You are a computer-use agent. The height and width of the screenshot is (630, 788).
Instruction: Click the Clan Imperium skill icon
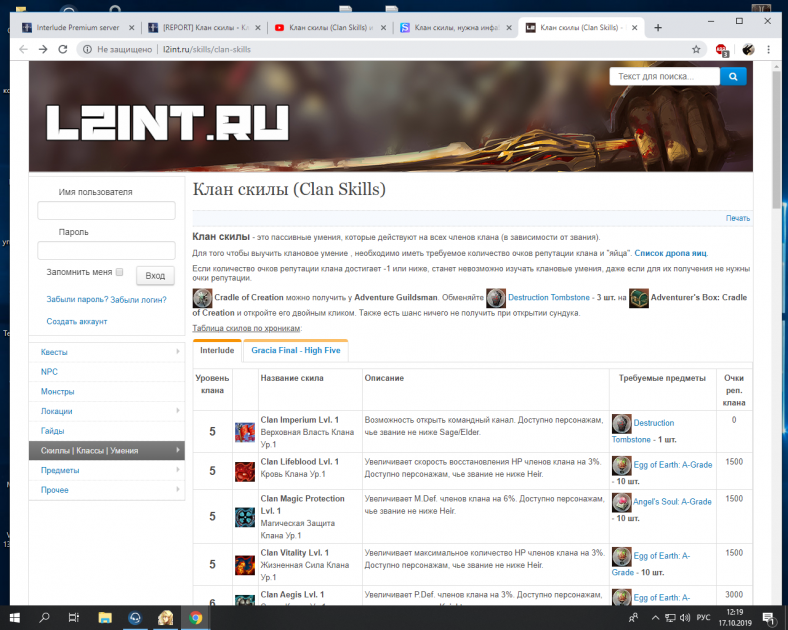245,432
